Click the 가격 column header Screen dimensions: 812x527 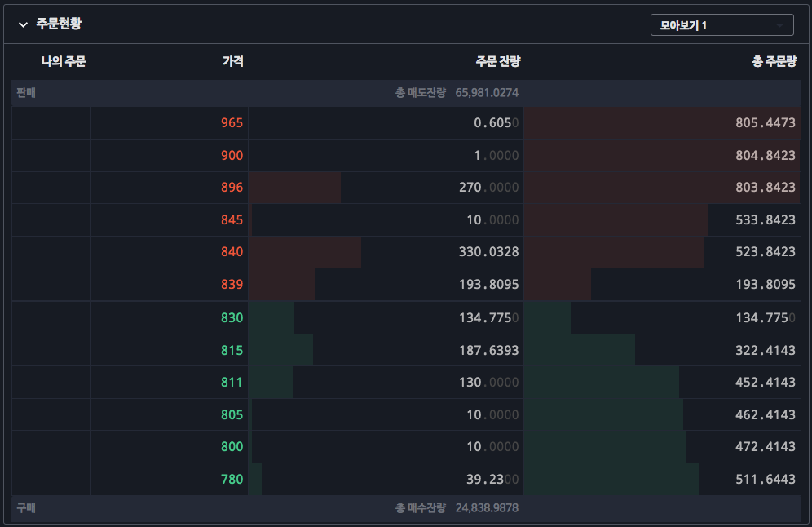tap(233, 61)
